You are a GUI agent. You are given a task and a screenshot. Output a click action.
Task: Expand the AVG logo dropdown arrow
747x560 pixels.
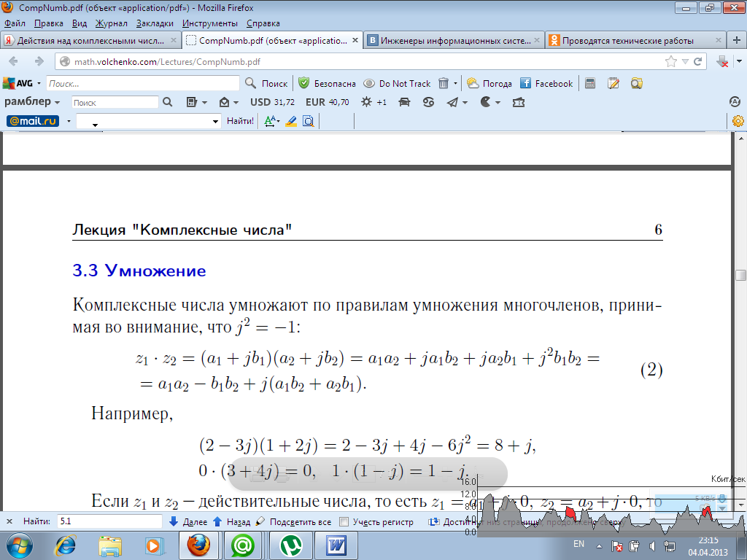pos(39,83)
